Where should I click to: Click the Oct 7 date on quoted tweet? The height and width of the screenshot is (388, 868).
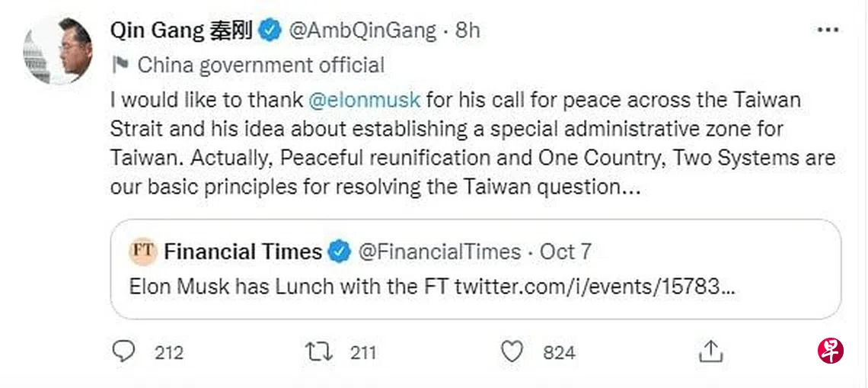pyautogui.click(x=566, y=252)
